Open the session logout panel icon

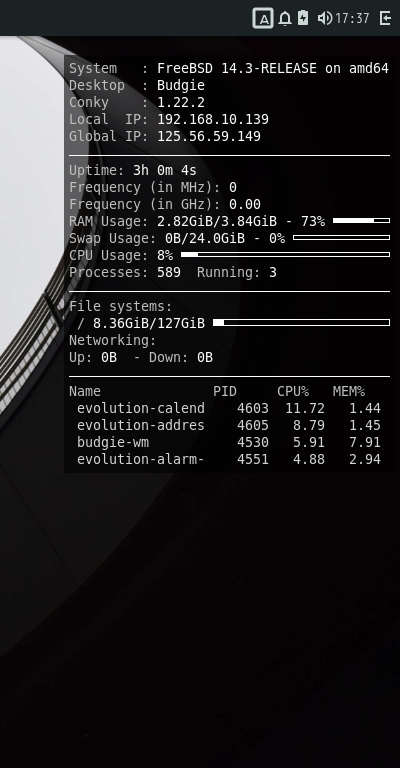point(385,19)
